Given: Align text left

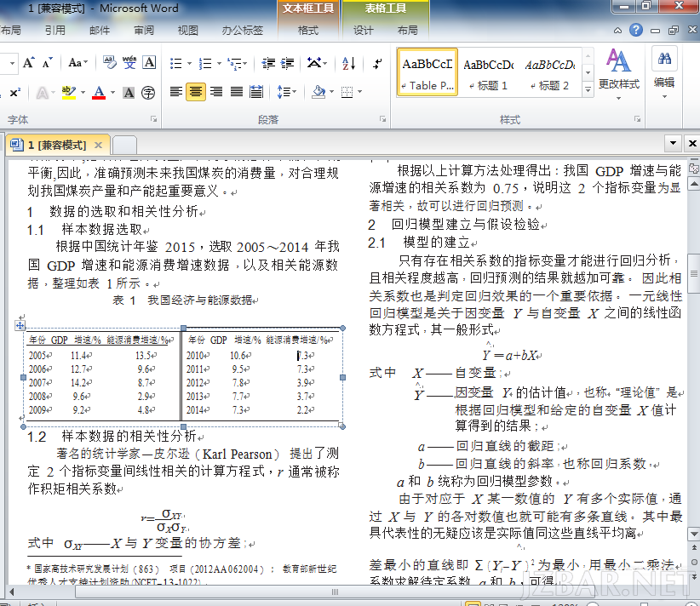Looking at the screenshot, I should pos(176,92).
